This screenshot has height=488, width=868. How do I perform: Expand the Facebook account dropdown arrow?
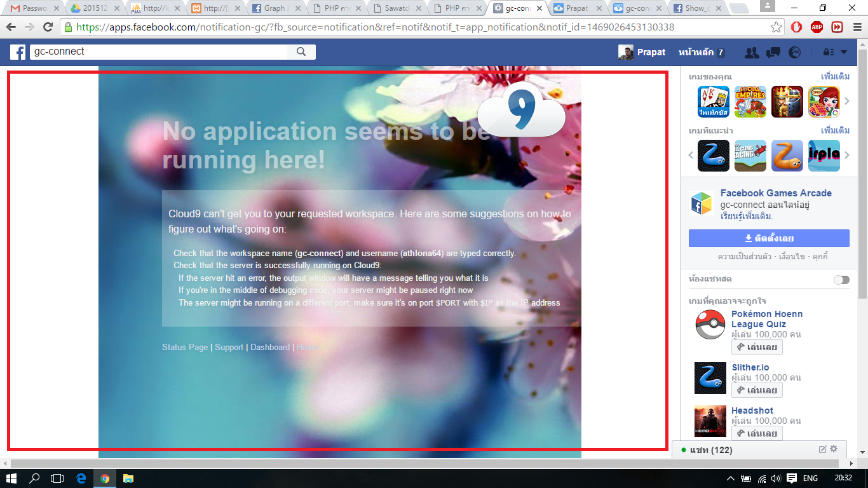[x=844, y=53]
